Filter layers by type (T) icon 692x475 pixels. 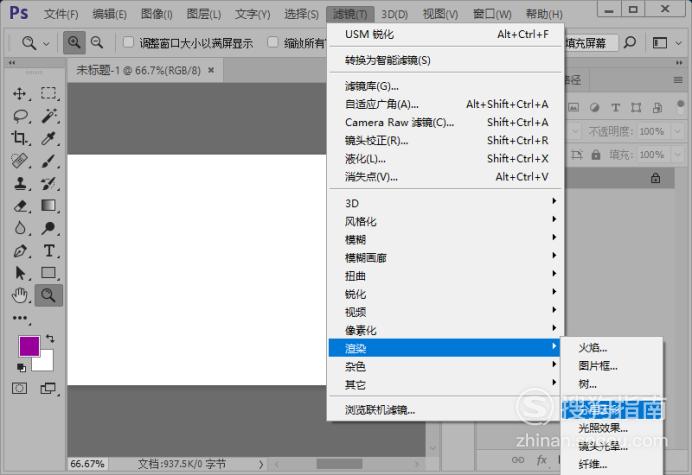tap(615, 107)
